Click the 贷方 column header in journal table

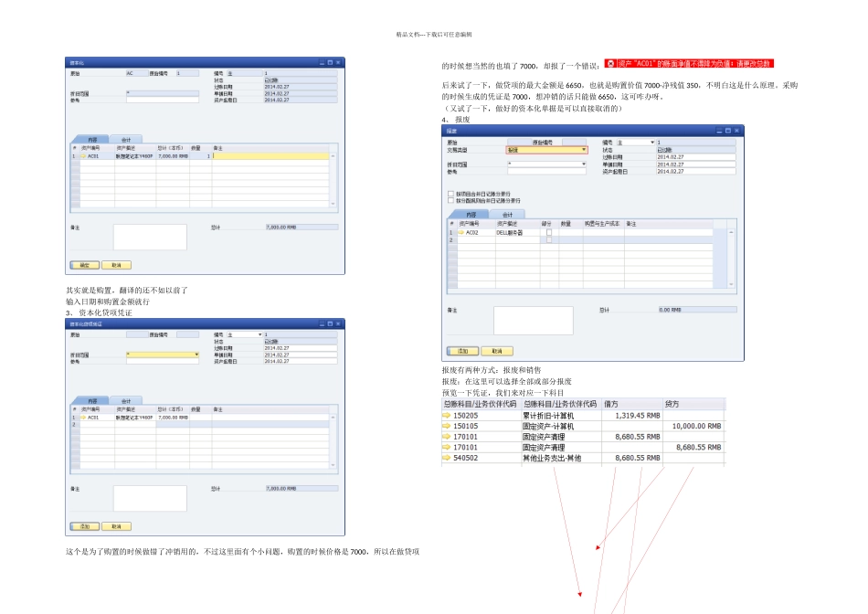pyautogui.click(x=693, y=404)
